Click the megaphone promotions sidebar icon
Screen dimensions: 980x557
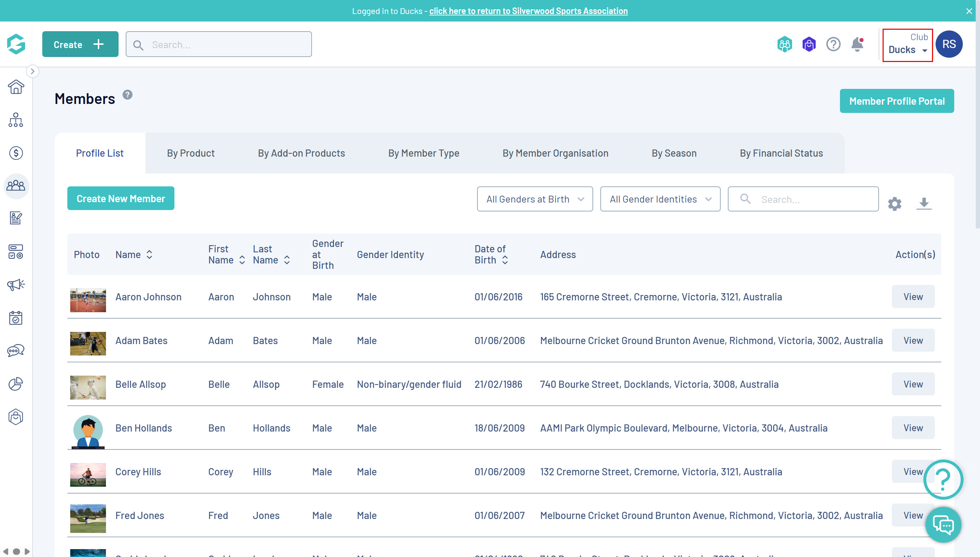[x=16, y=285]
